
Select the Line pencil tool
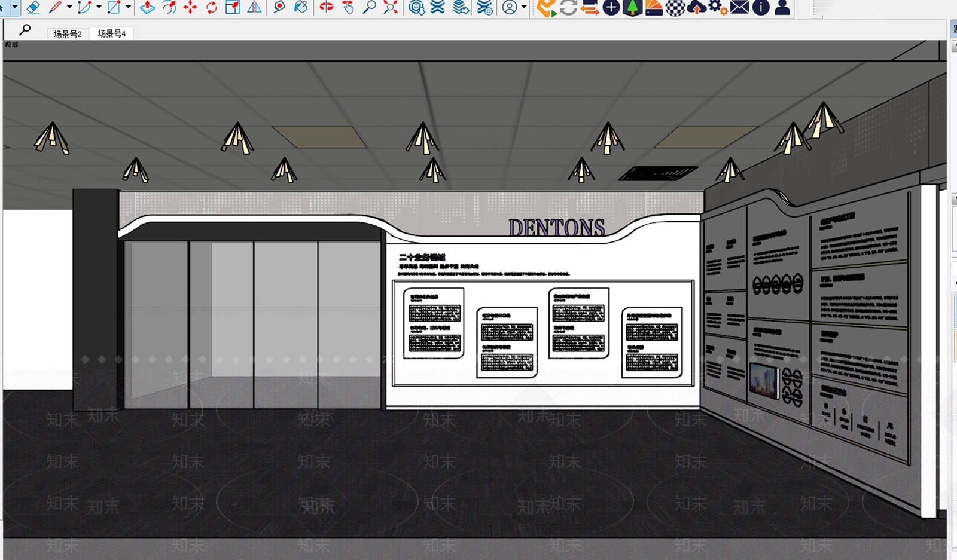(x=56, y=7)
